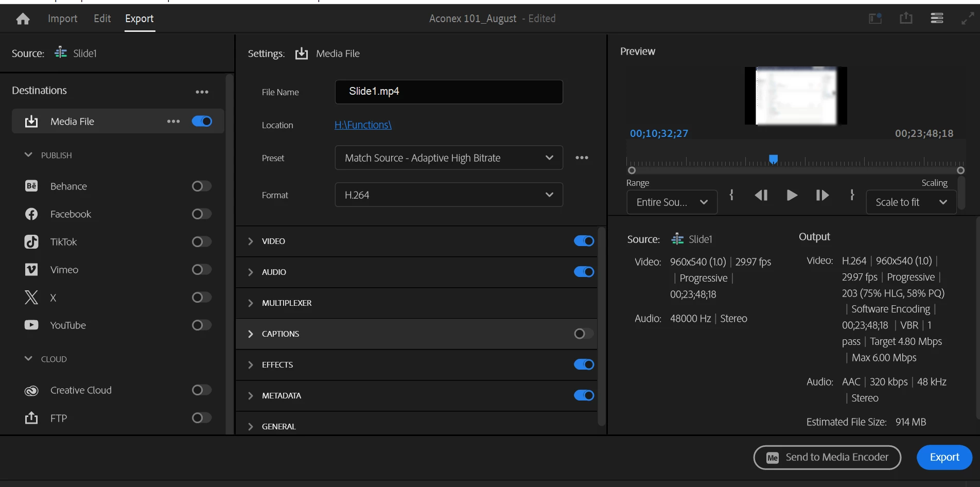Click the range start handle circle
Screen dimensions: 980x487
[632, 170]
